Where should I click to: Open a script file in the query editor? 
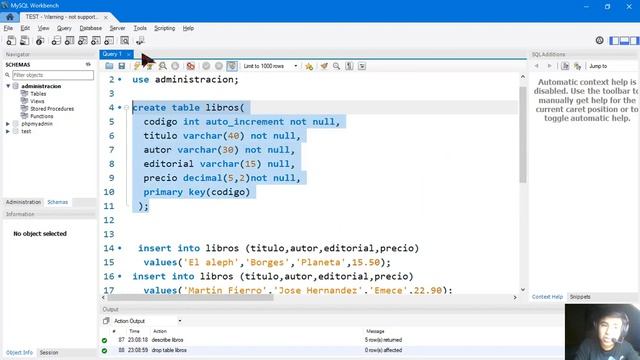[109, 66]
